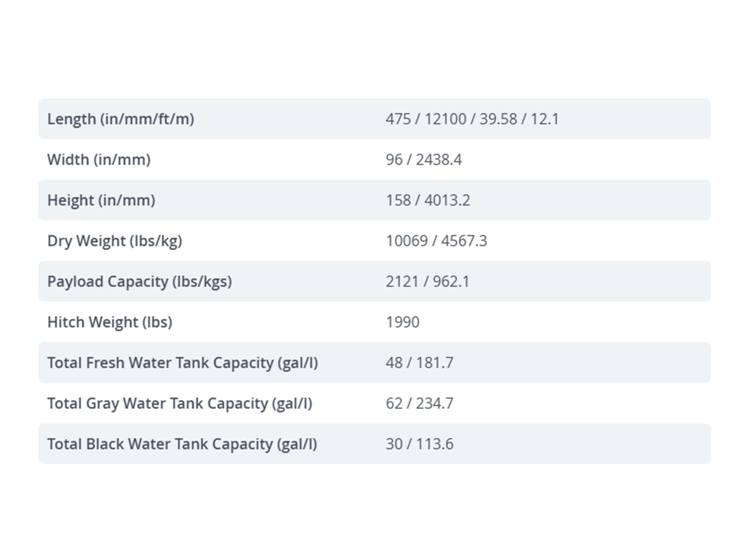Select the dry weight value 10069 / 4567.3
This screenshot has height=560, width=747.
(x=436, y=241)
